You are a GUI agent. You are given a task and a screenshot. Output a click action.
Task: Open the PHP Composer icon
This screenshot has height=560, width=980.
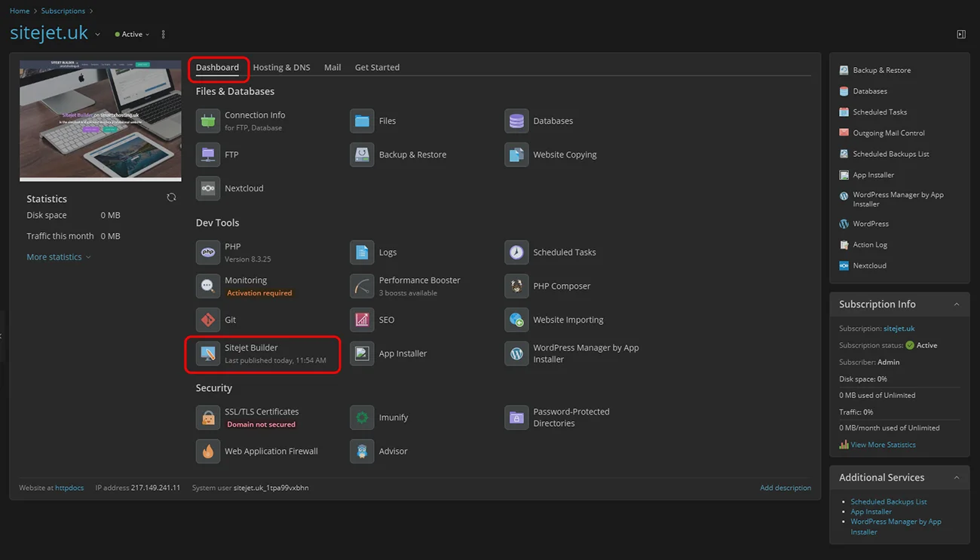[516, 286]
